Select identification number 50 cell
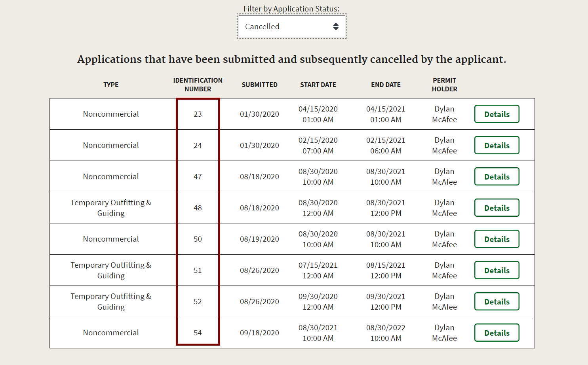 tap(198, 239)
